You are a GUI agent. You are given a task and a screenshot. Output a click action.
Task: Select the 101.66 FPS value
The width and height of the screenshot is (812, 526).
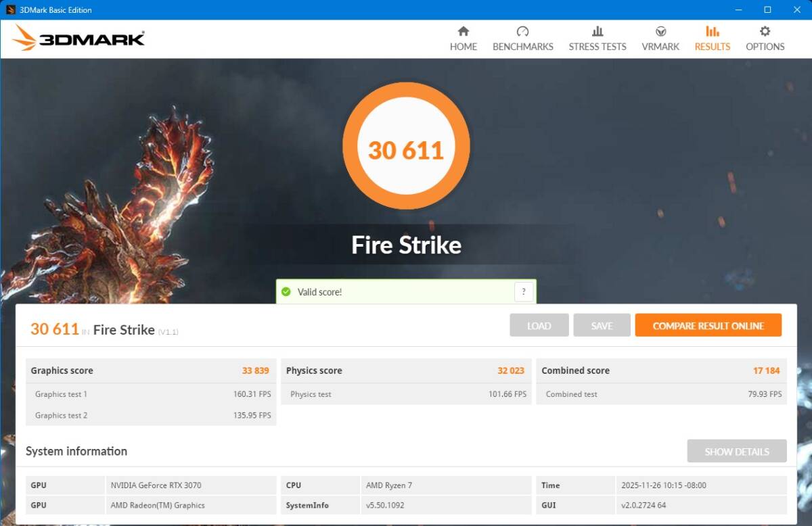507,394
